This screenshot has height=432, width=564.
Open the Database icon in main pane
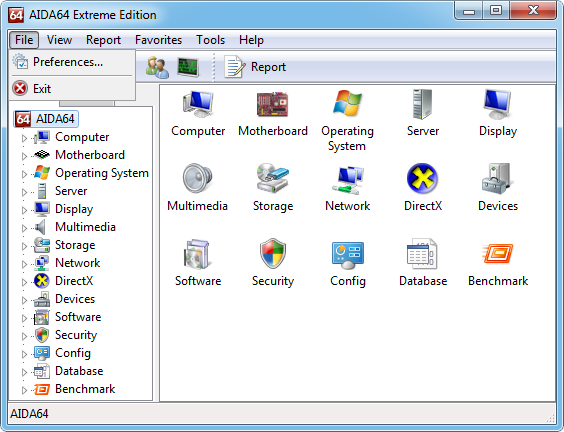pos(422,253)
